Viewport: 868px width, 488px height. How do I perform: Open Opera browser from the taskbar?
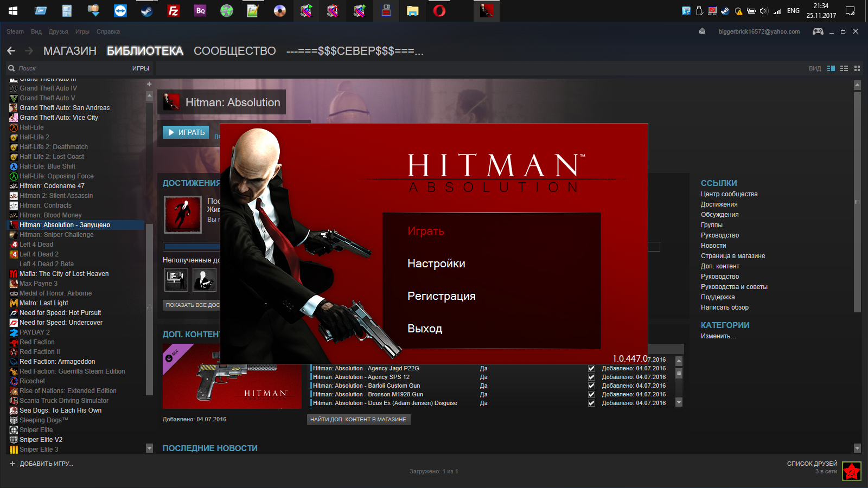pos(439,11)
